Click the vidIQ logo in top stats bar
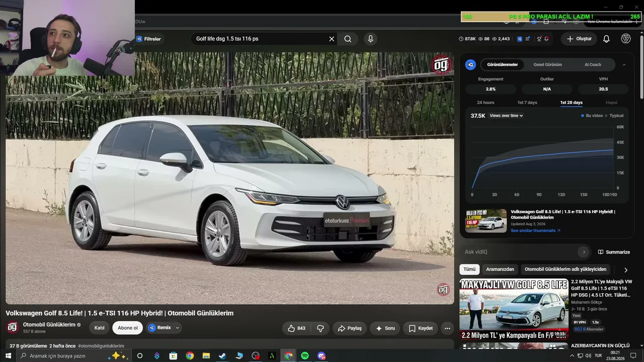Viewport: 644px width, 362px height. point(520,39)
